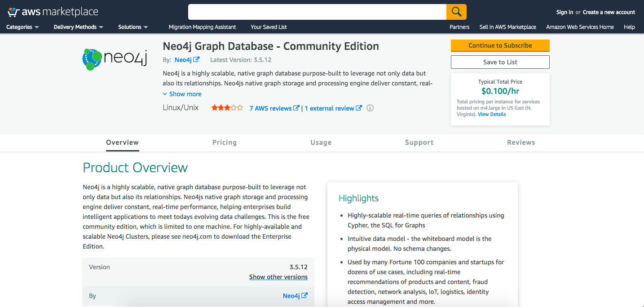Open Sell in AWS Marketplace

click(x=507, y=27)
